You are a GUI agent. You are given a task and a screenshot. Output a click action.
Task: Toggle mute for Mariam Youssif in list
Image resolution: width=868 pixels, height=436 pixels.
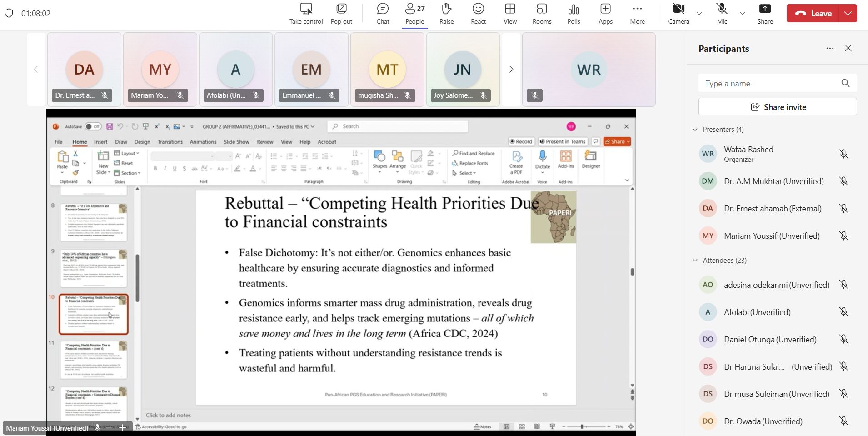coord(843,236)
